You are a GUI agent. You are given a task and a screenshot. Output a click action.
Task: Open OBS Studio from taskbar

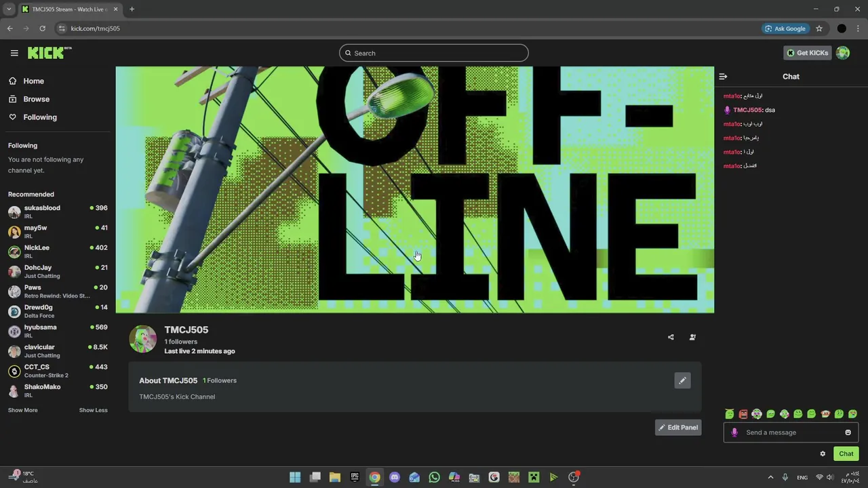click(x=574, y=477)
